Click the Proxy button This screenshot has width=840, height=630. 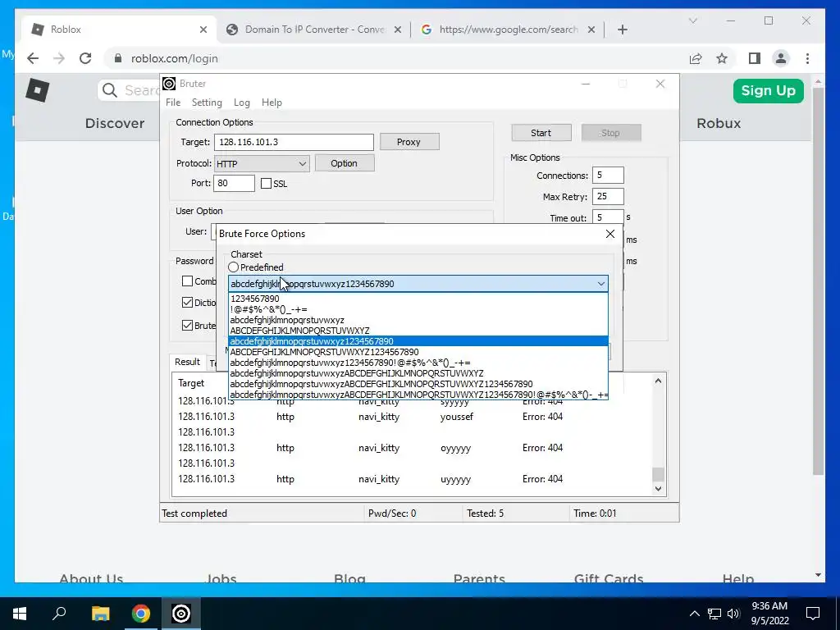click(x=409, y=142)
